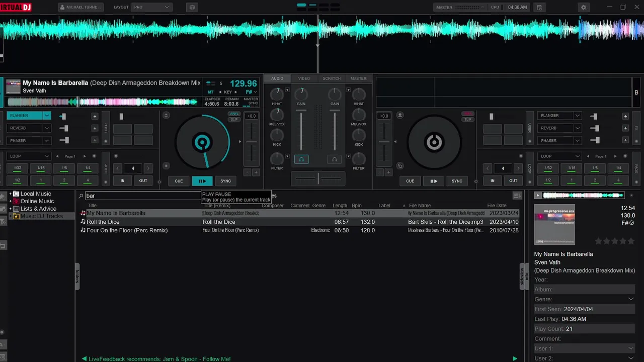Click the pitch minus button on left deck
This screenshot has width=644, height=362.
tap(247, 172)
